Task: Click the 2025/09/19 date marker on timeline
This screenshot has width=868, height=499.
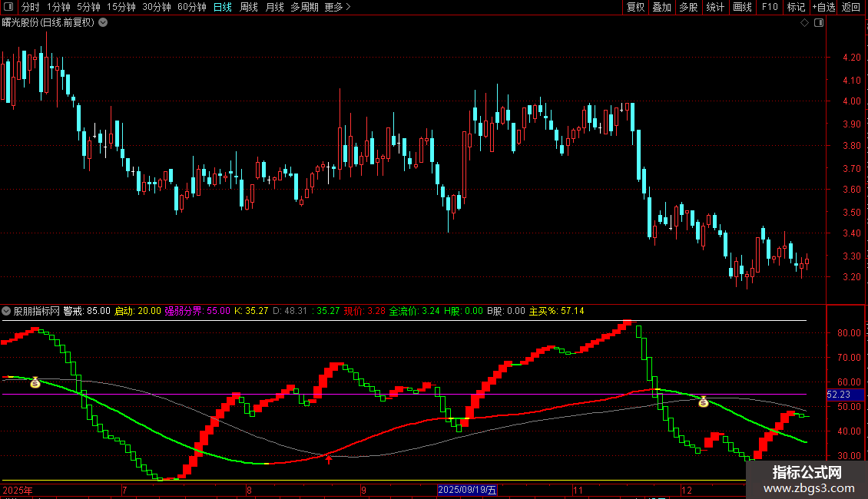Action: (x=467, y=490)
